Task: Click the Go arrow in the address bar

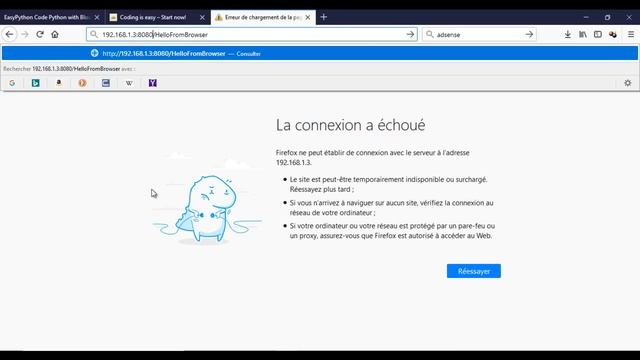Action: pyautogui.click(x=410, y=35)
